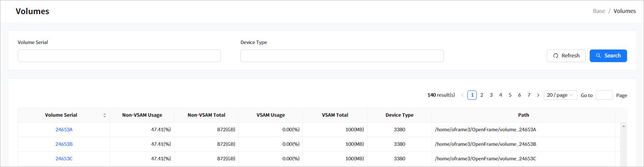Viewport: 644px width, 167px height.
Task: Click the Refresh button
Action: [x=566, y=56]
